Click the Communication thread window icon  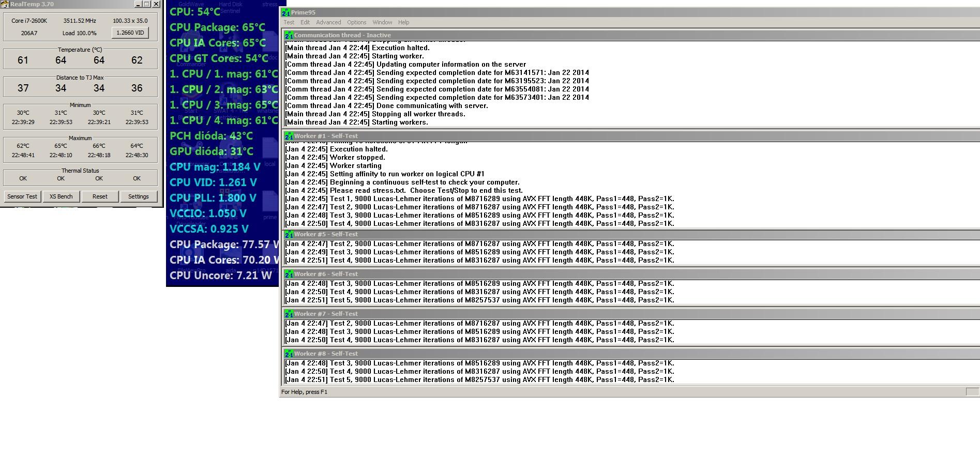[x=289, y=35]
